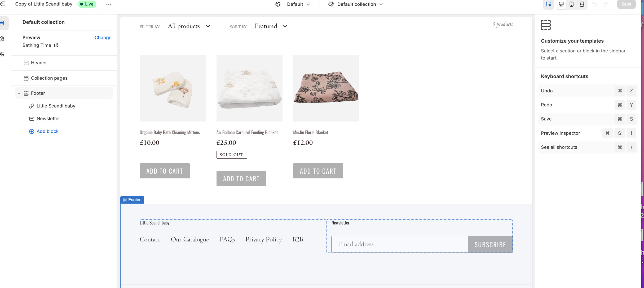This screenshot has width=644, height=288.
Task: Click the Email address input field
Action: pos(399,244)
